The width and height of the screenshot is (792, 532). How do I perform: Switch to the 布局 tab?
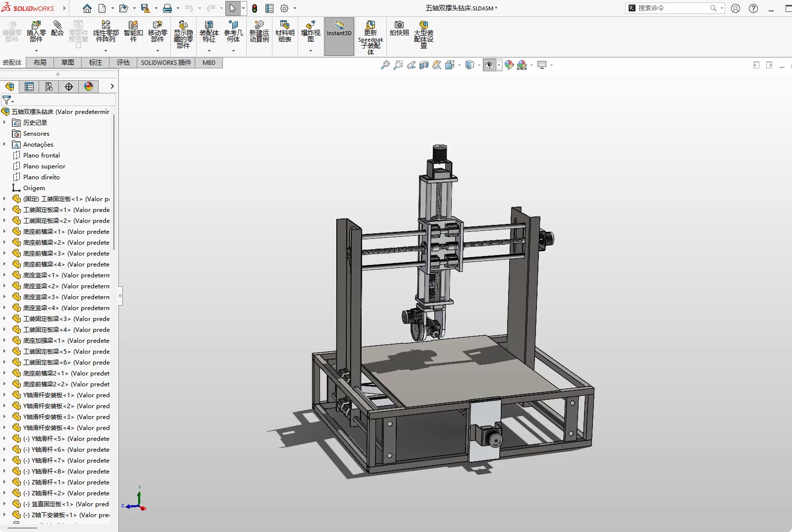pos(40,62)
